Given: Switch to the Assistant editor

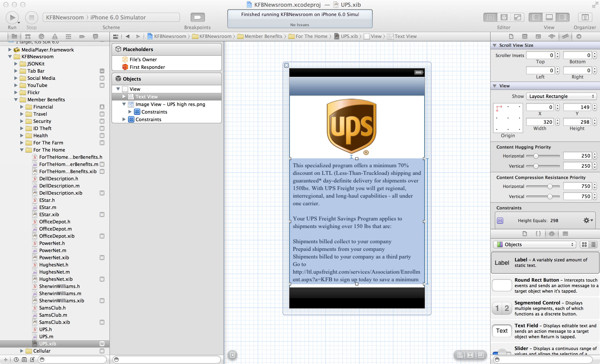Looking at the screenshot, I should [x=504, y=17].
